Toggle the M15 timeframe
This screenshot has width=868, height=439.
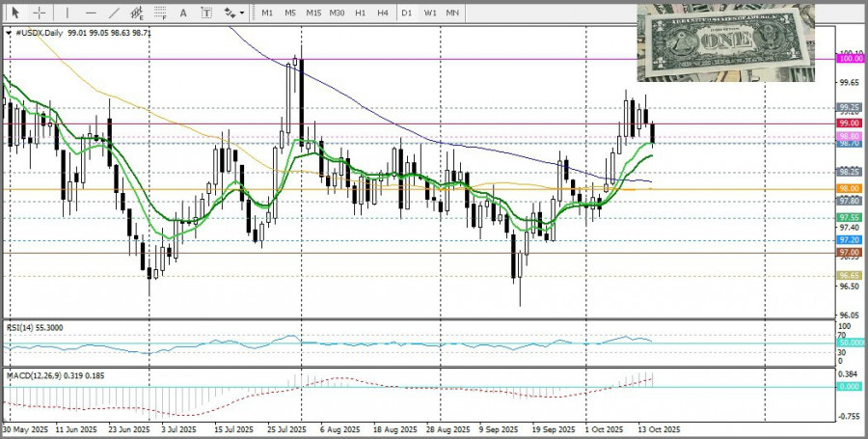(x=313, y=13)
